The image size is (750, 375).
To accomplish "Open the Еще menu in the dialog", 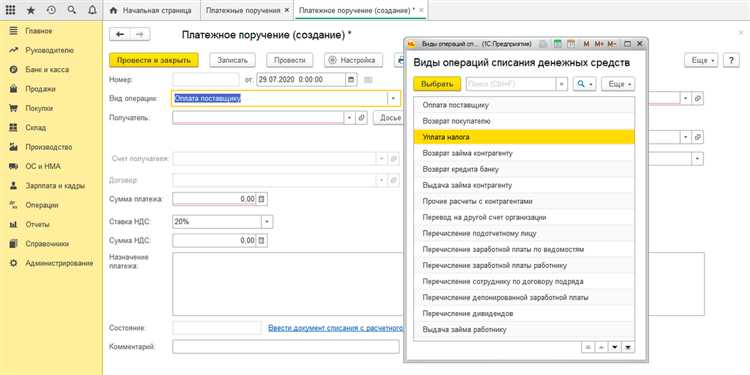I will pyautogui.click(x=618, y=84).
